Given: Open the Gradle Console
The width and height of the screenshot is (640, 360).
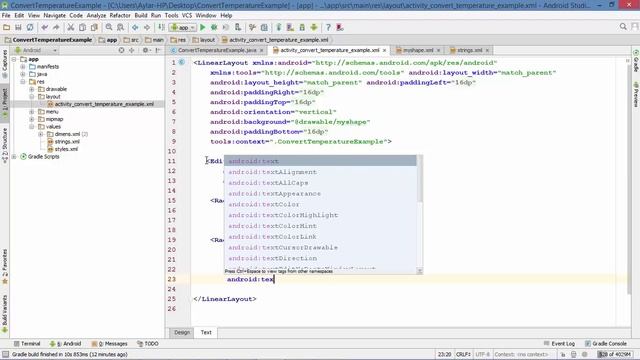Looking at the screenshot, I should 605,344.
